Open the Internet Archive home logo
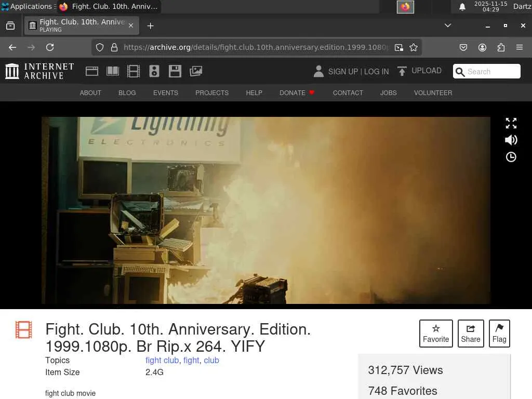This screenshot has width=532, height=399. 39,71
